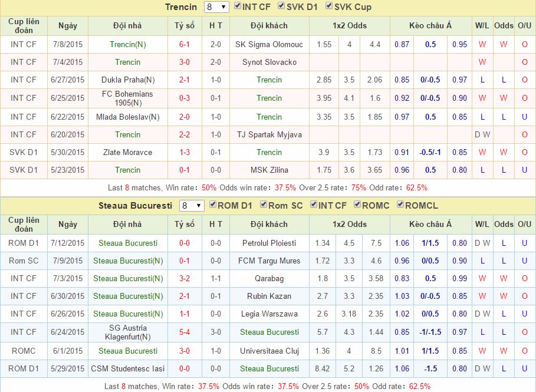Click the Rom SC league cell
This screenshot has height=392, width=536.
tap(24, 261)
